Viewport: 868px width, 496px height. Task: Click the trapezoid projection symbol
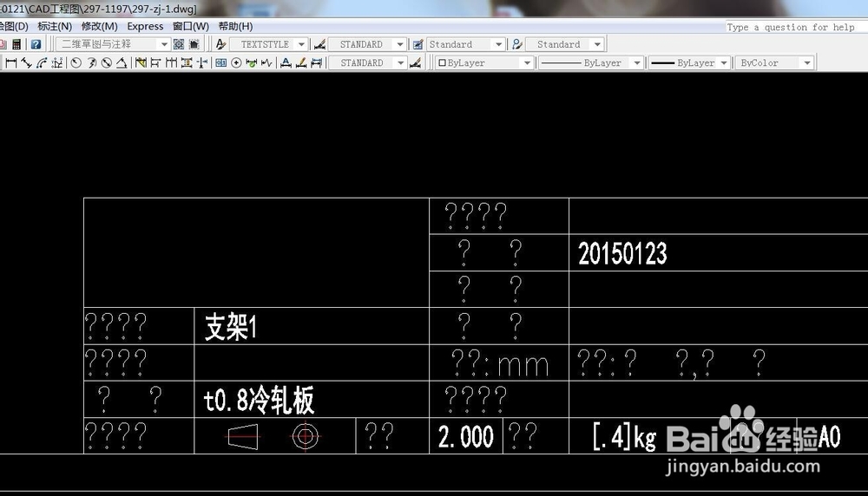(242, 437)
